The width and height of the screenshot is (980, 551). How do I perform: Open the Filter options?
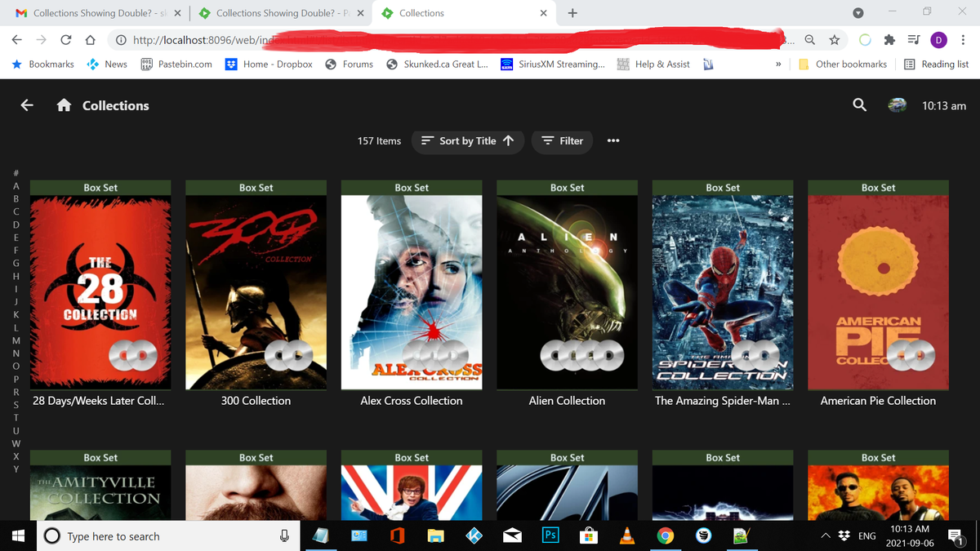tap(563, 140)
